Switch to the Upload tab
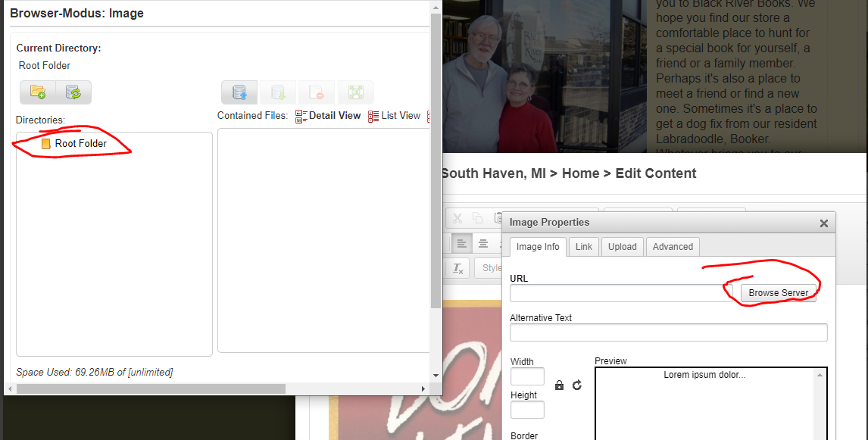The width and height of the screenshot is (868, 440). coord(622,246)
